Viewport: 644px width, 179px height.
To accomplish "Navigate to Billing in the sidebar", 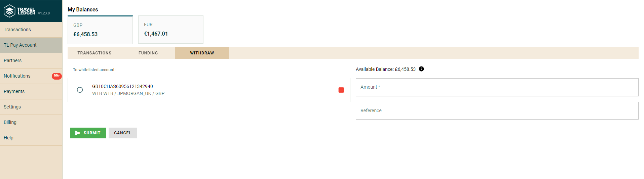I will point(10,122).
